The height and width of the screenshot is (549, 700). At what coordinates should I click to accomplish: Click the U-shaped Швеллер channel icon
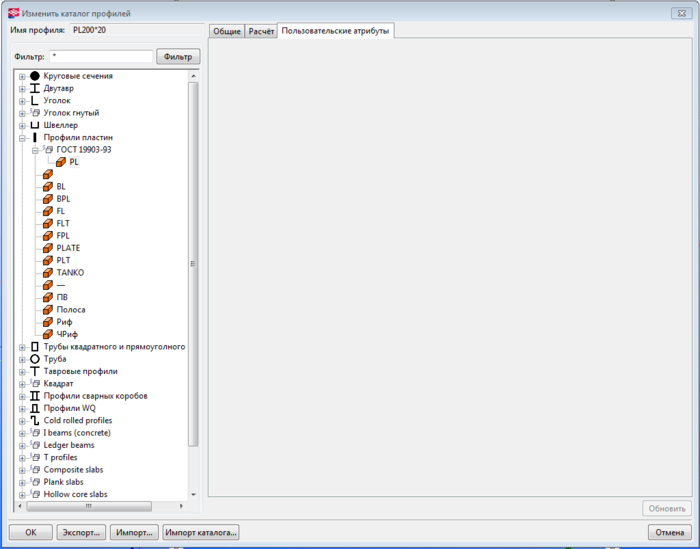pyautogui.click(x=35, y=125)
